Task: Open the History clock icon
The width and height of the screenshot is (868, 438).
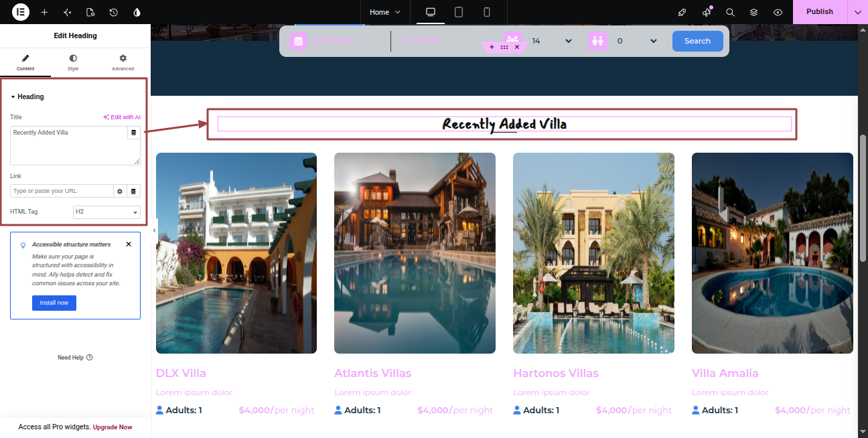Action: coord(114,12)
